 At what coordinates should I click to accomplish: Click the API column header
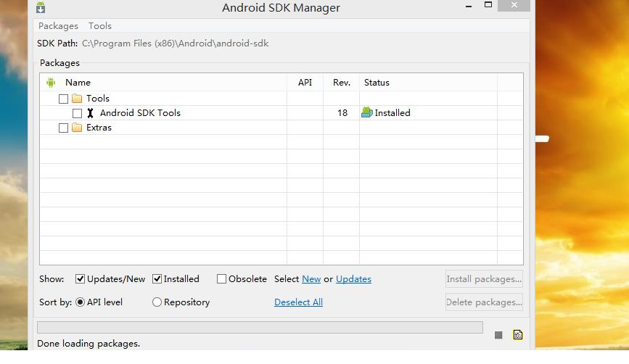(x=305, y=83)
